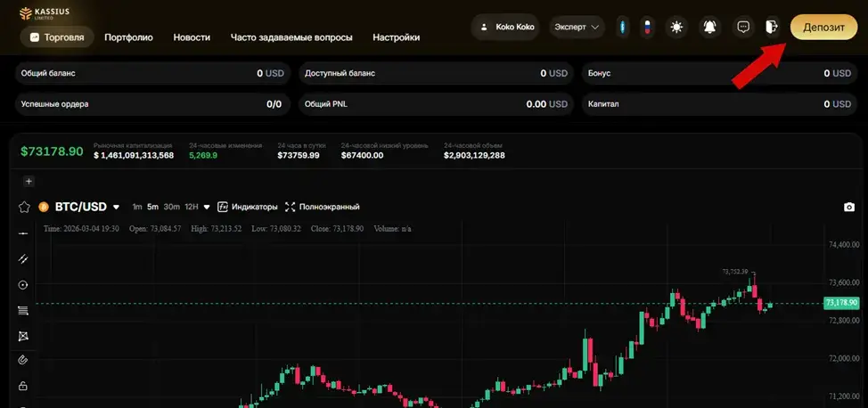
Task: Open the Новости news tab
Action: click(192, 37)
